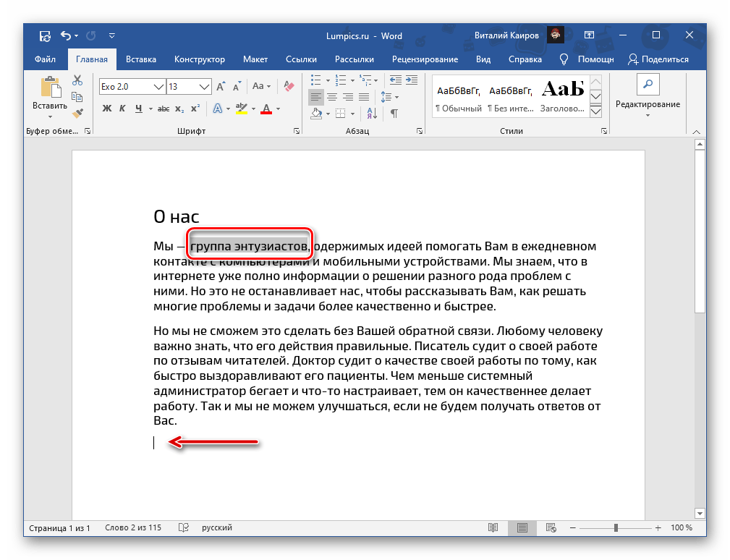Open the font name dropdown (Exo 2.0)
This screenshot has height=560, width=730.
pyautogui.click(x=158, y=87)
